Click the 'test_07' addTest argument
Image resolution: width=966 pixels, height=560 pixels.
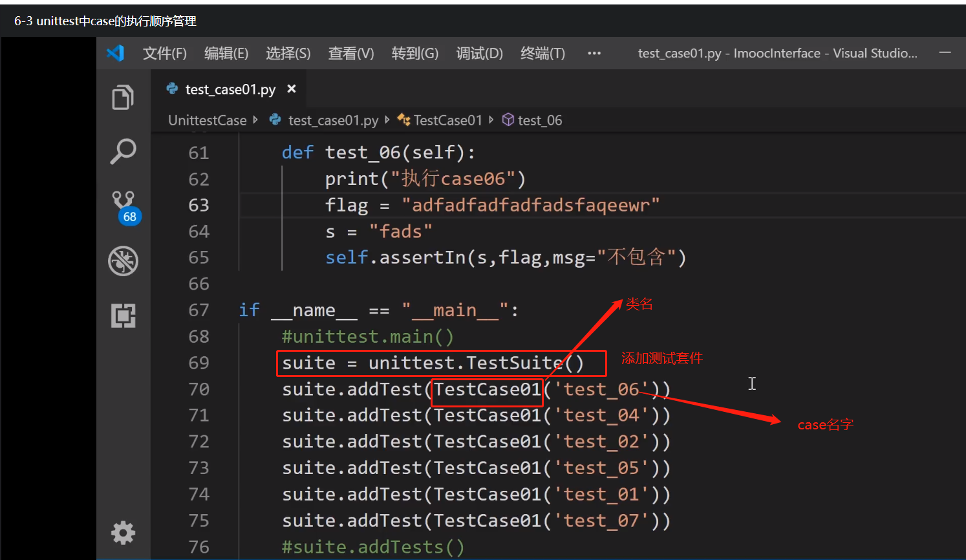(x=601, y=521)
